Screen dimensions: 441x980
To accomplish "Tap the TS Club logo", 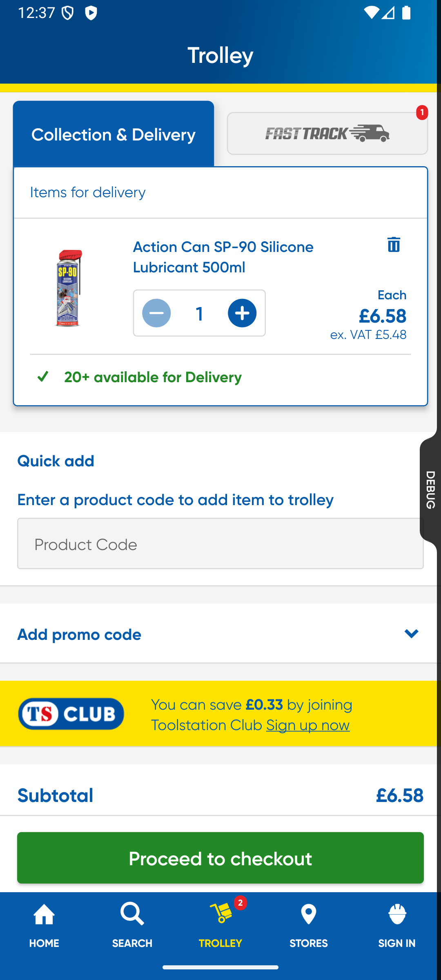I will (71, 714).
